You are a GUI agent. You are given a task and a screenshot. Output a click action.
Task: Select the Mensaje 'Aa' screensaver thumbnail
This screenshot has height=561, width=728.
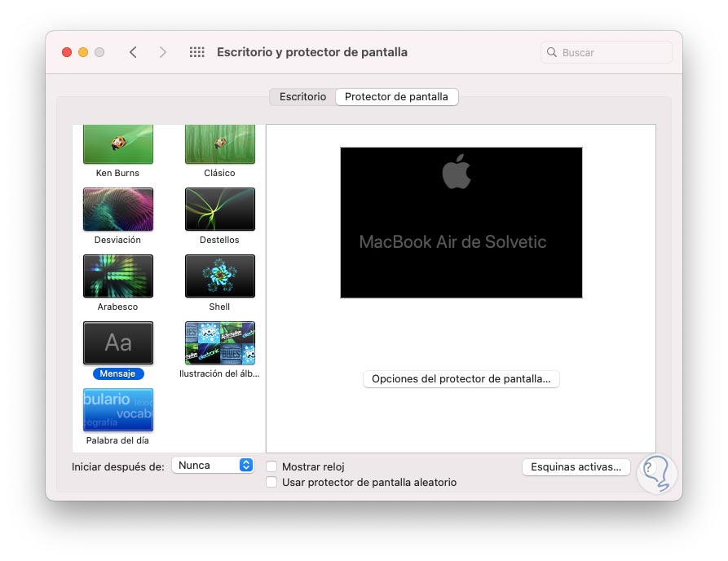coord(118,342)
